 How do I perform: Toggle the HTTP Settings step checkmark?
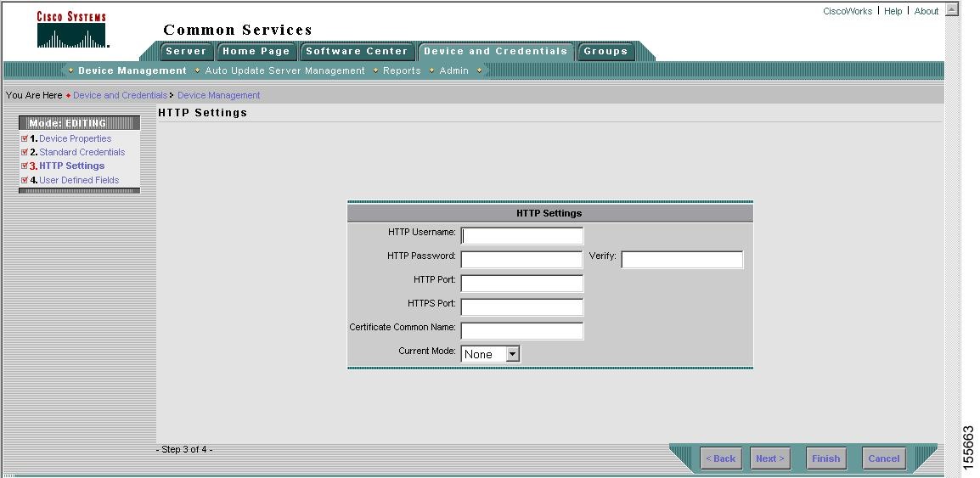pyautogui.click(x=25, y=166)
